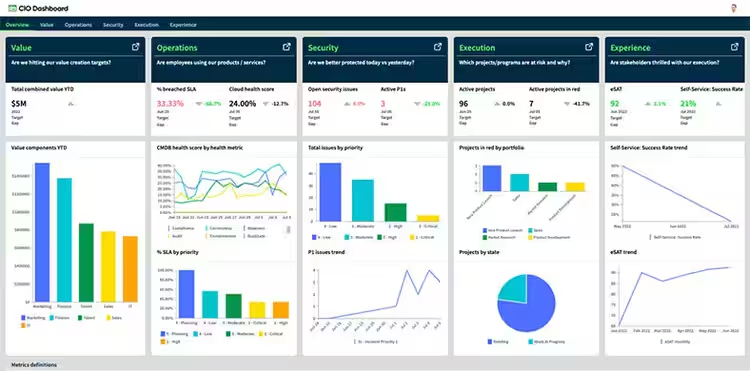
Task: Go to the Execution tab
Action: [x=146, y=25]
